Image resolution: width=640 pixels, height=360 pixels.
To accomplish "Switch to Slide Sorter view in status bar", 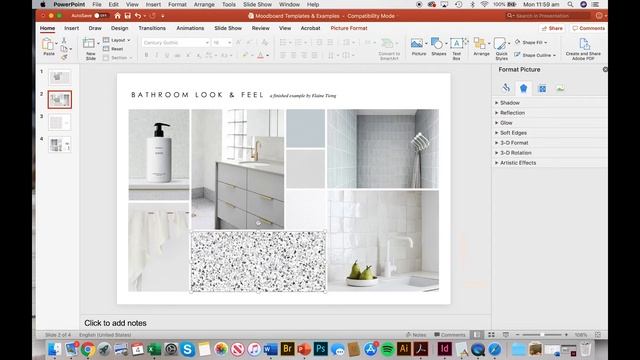I will 491,335.
